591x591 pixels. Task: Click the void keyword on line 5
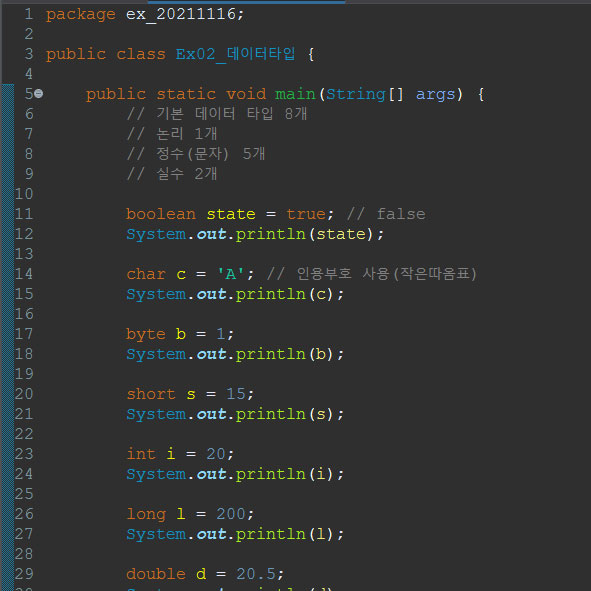(246, 94)
